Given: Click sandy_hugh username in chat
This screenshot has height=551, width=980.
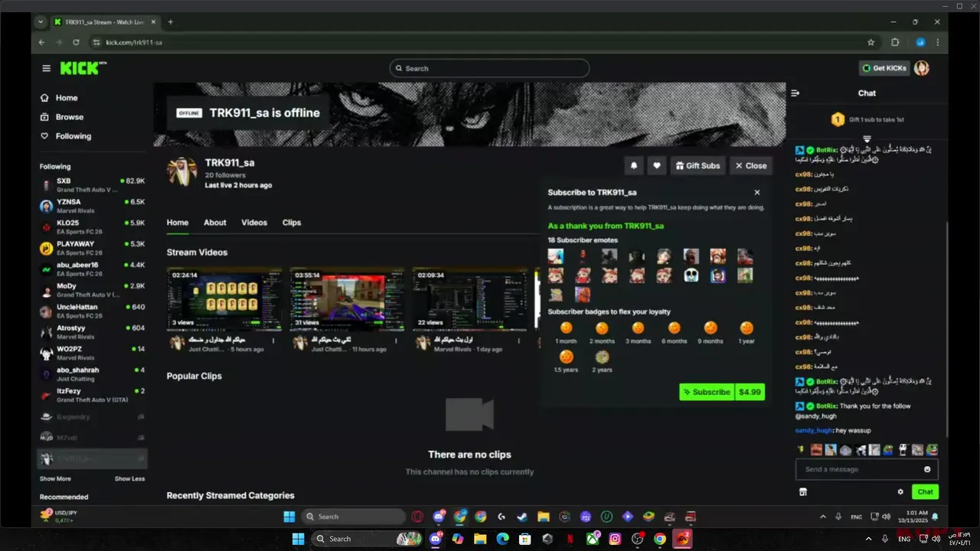Looking at the screenshot, I should [813, 431].
